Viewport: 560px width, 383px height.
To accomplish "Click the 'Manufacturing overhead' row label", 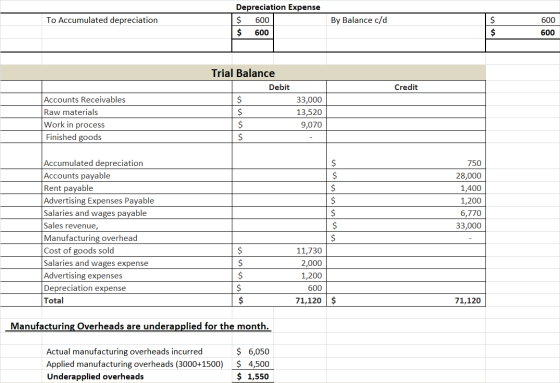I will 90,238.
